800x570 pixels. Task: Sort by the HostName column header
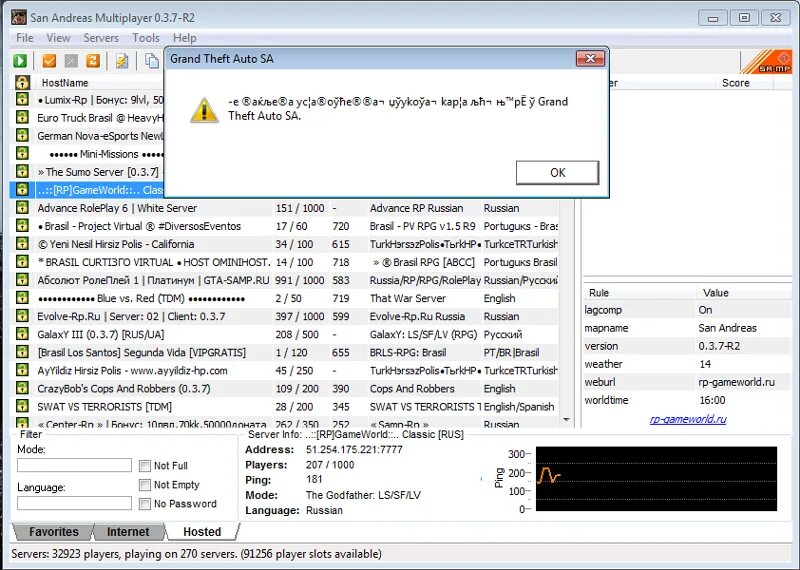(x=65, y=83)
